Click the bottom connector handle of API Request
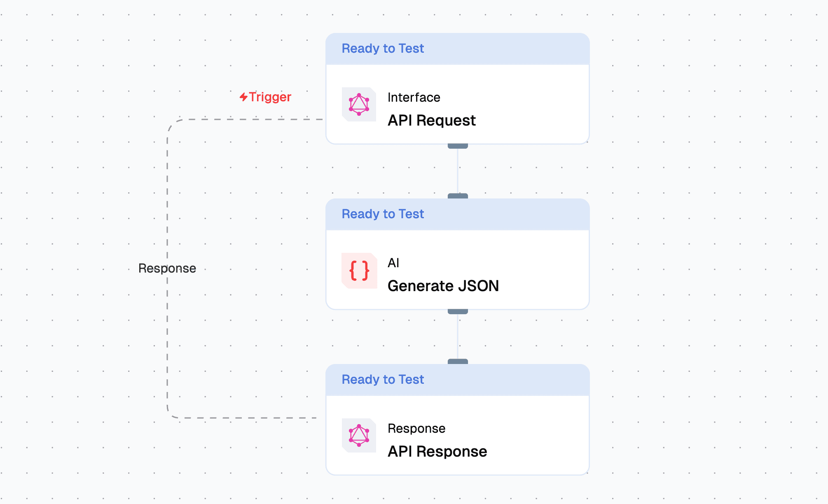Screen dimensions: 828x504 457,146
